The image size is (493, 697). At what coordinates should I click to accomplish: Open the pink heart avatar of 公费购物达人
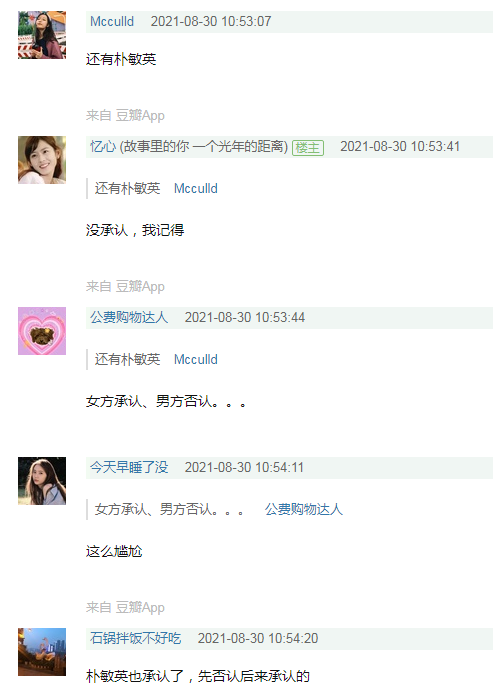point(42,331)
